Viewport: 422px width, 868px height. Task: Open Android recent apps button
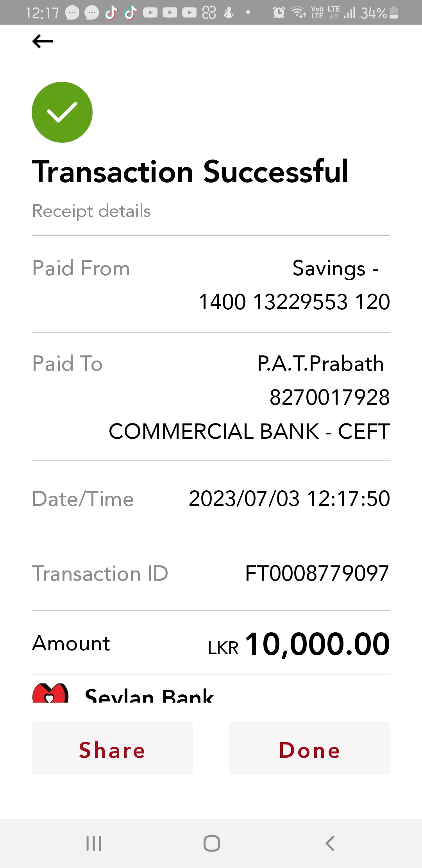click(x=94, y=843)
